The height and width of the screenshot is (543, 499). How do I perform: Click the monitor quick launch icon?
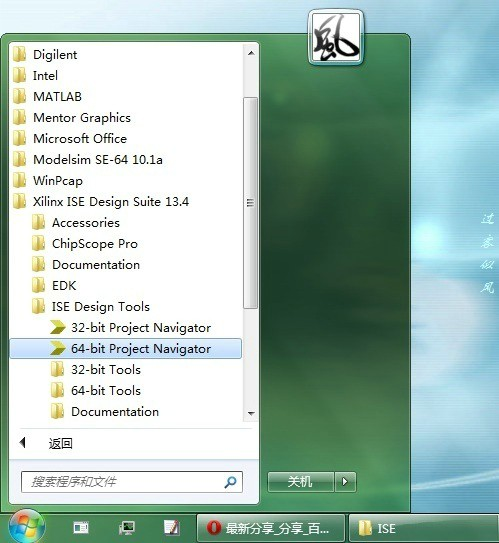126,528
